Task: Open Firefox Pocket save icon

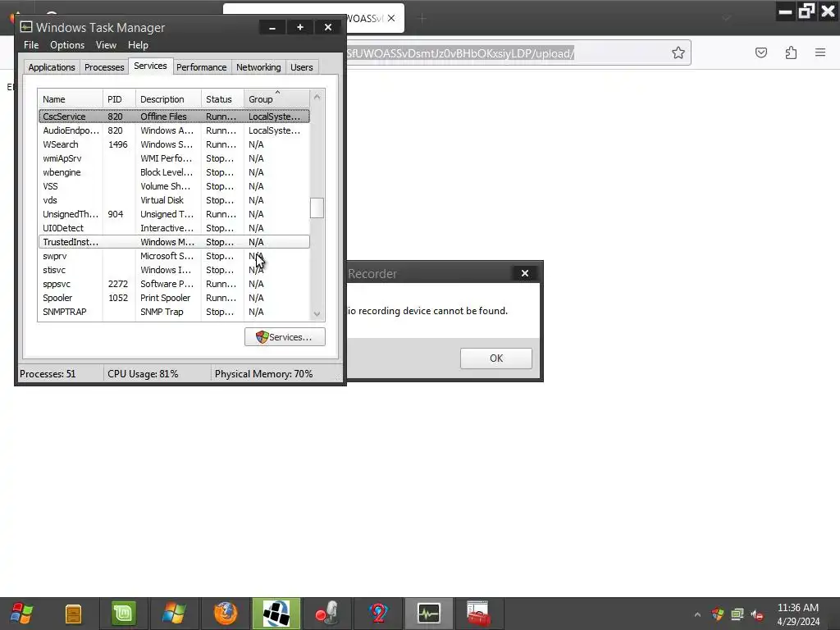Action: [x=760, y=52]
